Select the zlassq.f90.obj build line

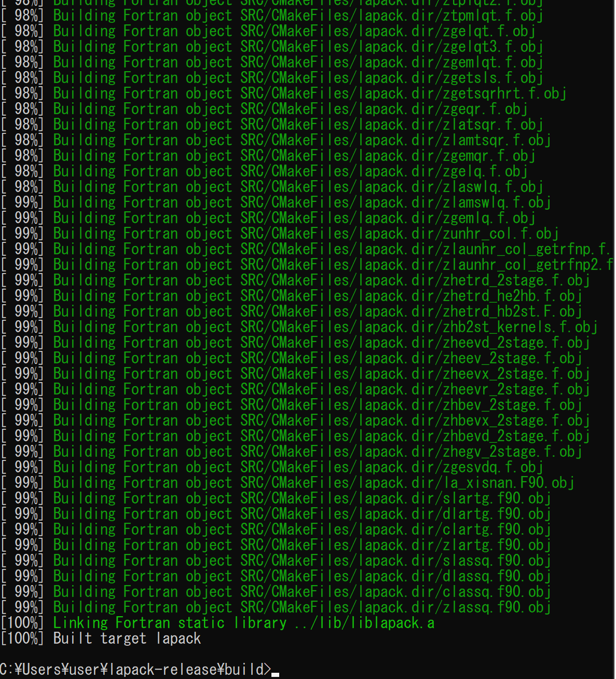(x=276, y=607)
